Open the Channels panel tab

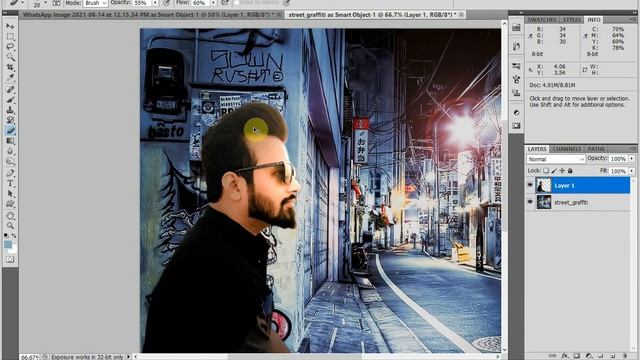pyautogui.click(x=567, y=149)
